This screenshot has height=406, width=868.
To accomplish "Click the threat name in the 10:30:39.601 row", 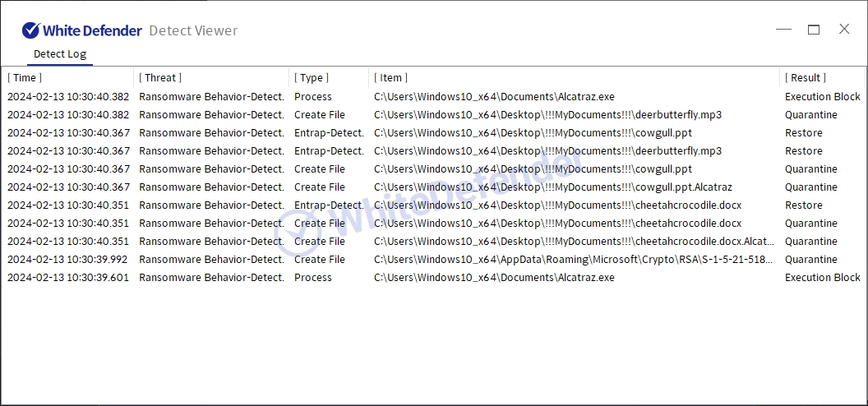I will tap(211, 278).
